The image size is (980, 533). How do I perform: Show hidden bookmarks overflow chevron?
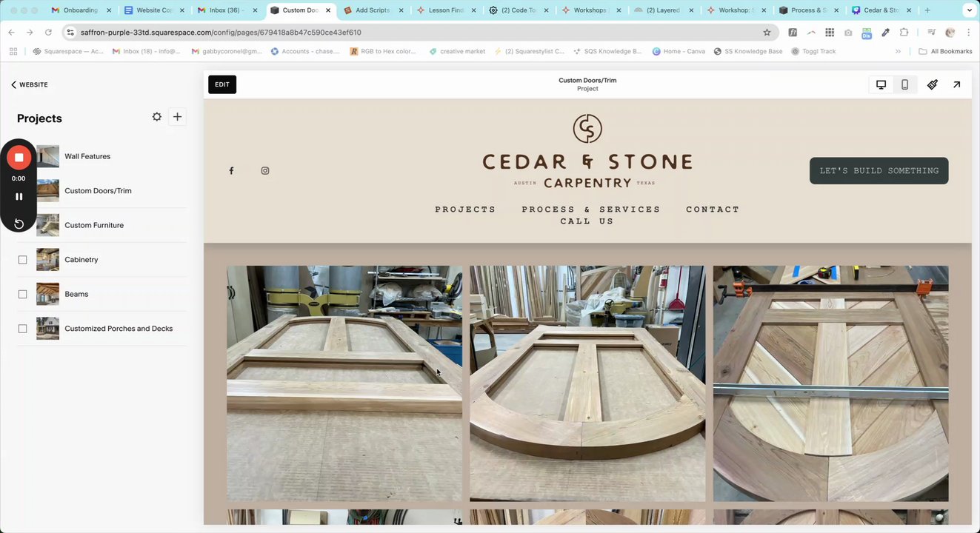898,51
